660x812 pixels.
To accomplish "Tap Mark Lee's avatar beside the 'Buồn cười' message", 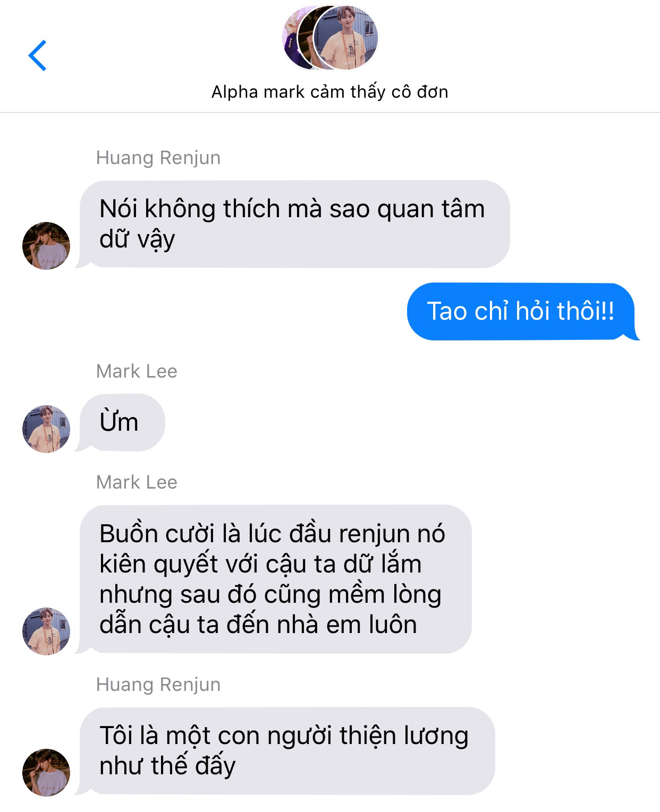I will coord(46,631).
